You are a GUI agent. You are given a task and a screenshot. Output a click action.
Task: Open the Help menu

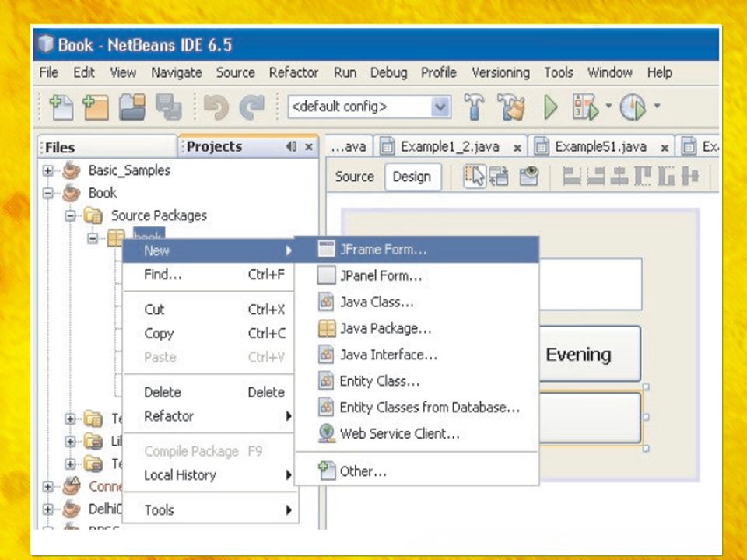click(x=660, y=73)
